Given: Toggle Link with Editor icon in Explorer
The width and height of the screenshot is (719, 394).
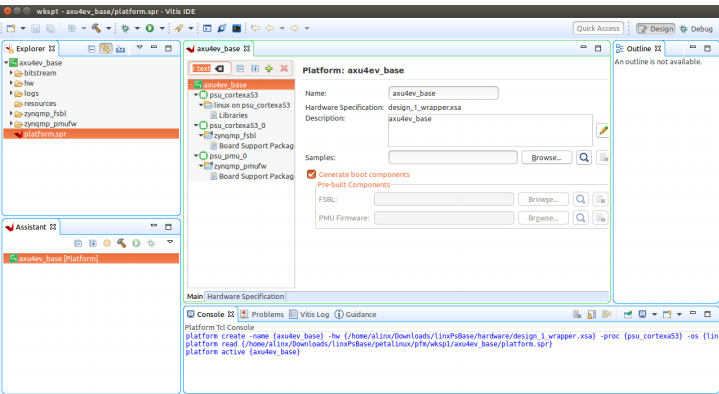Looking at the screenshot, I should (x=106, y=49).
